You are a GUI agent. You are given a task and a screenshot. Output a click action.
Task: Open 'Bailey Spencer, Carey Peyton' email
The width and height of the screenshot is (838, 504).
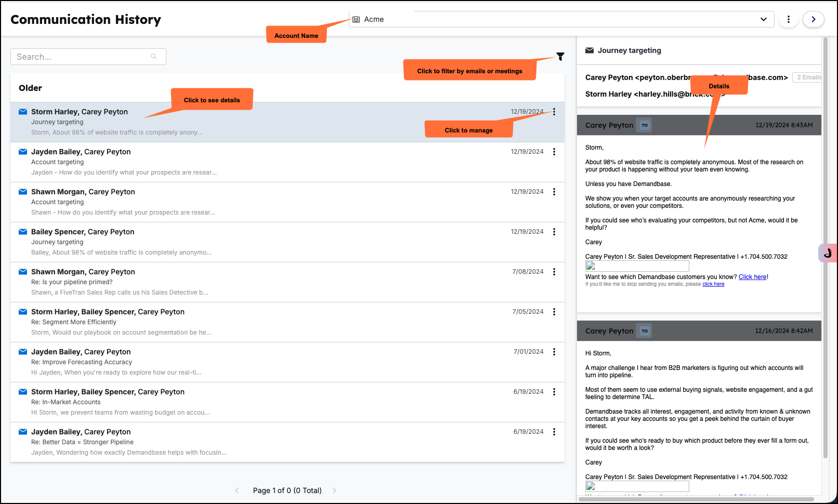287,242
